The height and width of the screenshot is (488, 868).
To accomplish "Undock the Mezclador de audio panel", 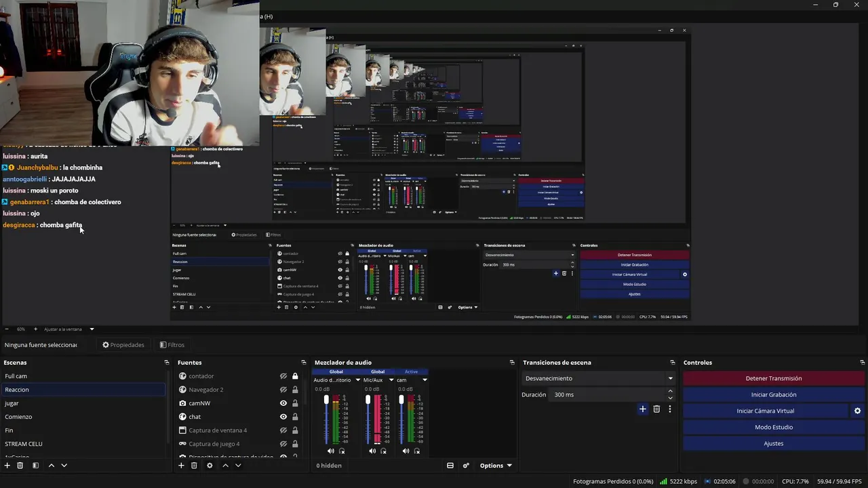I will point(512,363).
